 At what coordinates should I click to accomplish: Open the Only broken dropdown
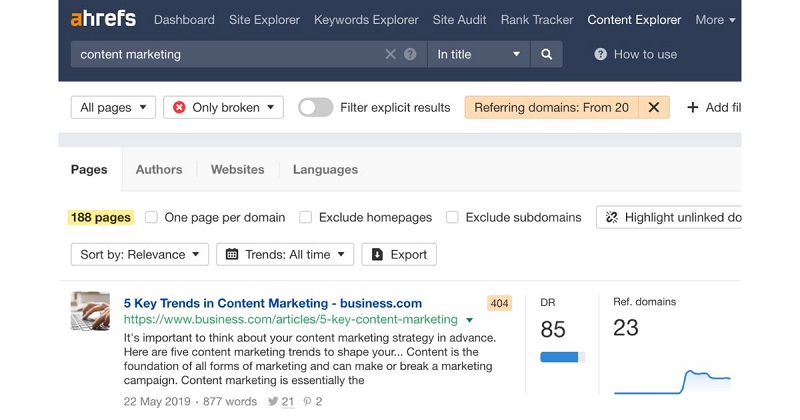(223, 108)
